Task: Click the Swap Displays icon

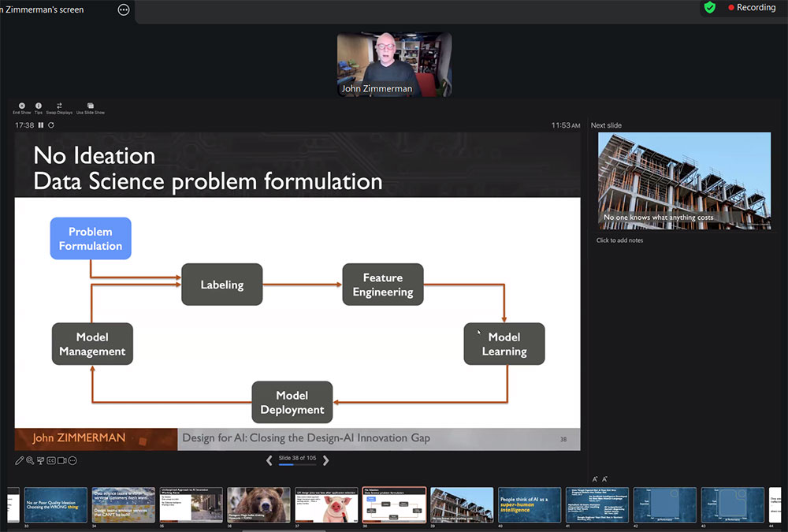Action: pyautogui.click(x=59, y=107)
